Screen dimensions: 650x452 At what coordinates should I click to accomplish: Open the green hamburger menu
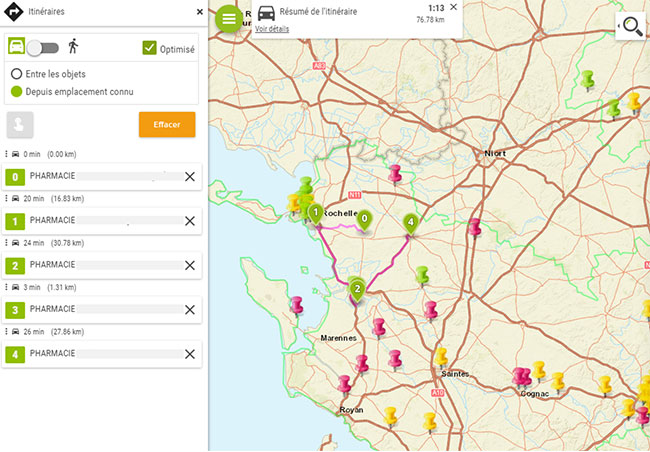tap(229, 19)
